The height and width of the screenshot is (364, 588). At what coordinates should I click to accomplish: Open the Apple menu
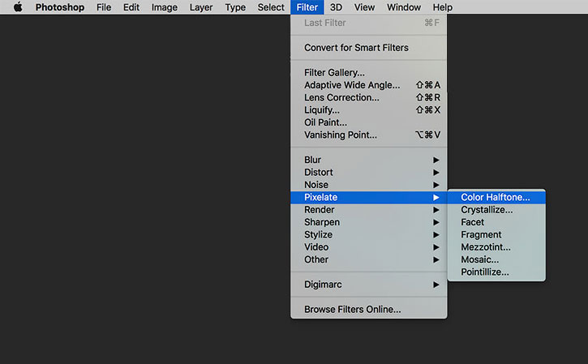coord(18,7)
